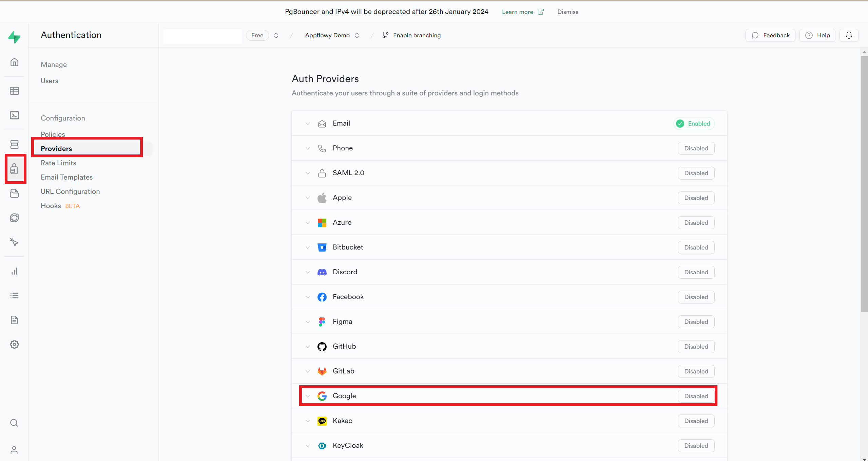This screenshot has height=461, width=868.
Task: Expand the Azure provider chevron
Action: pyautogui.click(x=308, y=223)
